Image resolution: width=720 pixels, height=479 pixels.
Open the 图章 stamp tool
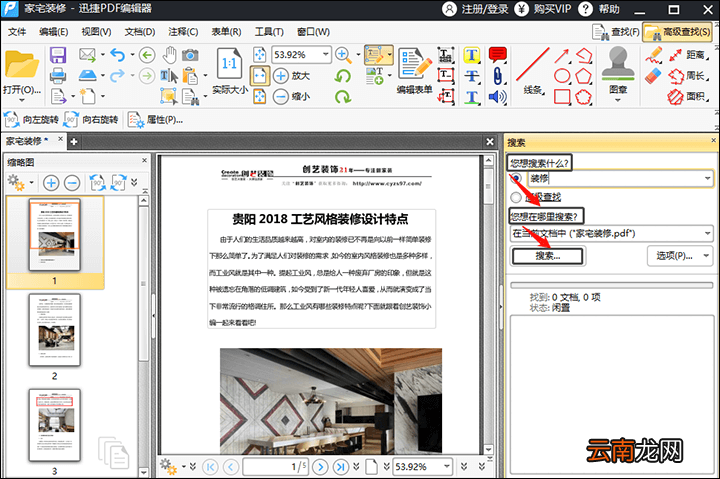pyautogui.click(x=618, y=70)
